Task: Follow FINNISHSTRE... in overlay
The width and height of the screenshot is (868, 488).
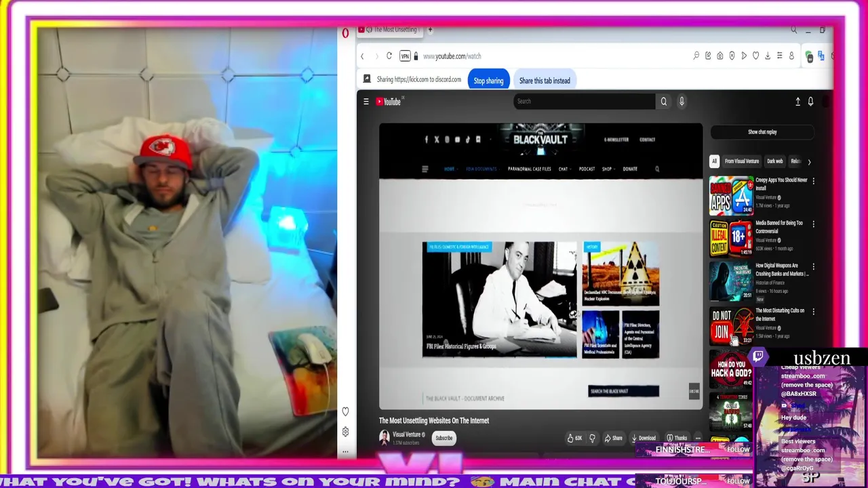Action: point(738,450)
